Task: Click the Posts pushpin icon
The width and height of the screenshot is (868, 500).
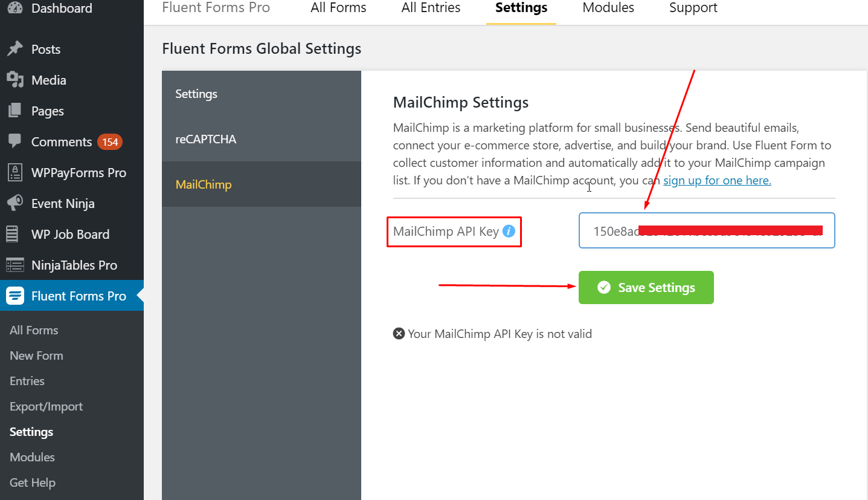Action: pyautogui.click(x=15, y=49)
